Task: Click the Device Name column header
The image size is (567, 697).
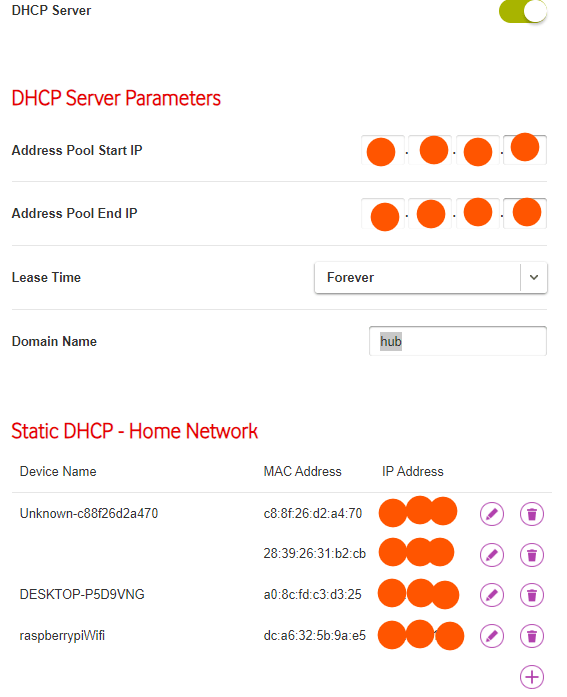Action: [x=58, y=472]
